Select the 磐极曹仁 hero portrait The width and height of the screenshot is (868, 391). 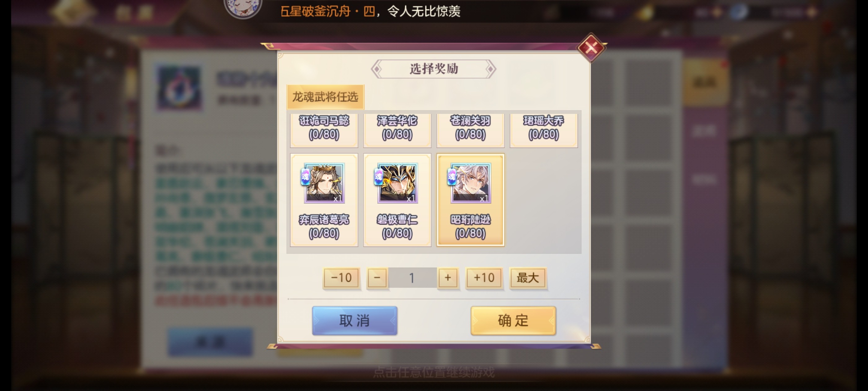[398, 183]
